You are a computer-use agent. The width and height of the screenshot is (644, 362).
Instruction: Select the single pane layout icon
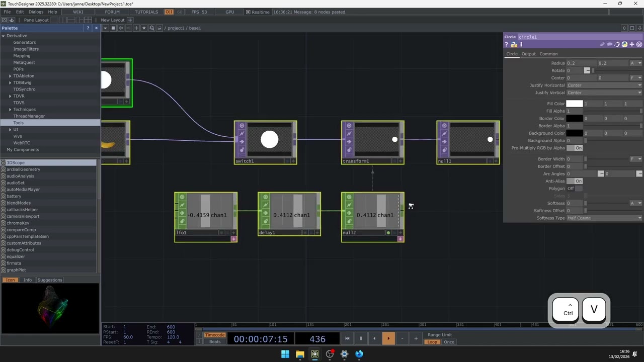pos(54,20)
